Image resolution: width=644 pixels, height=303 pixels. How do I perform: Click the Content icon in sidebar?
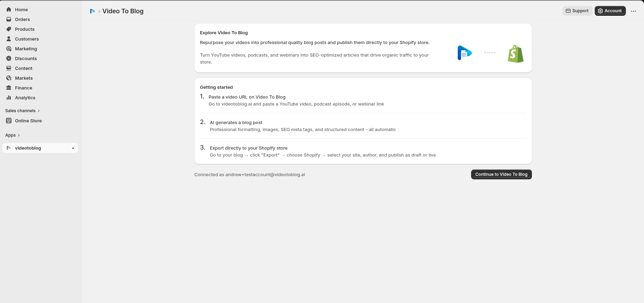coord(9,68)
